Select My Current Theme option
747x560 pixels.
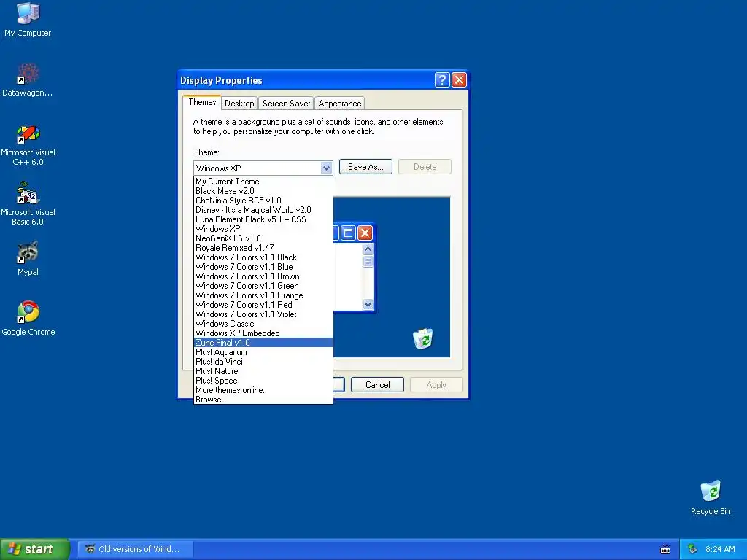(263, 182)
